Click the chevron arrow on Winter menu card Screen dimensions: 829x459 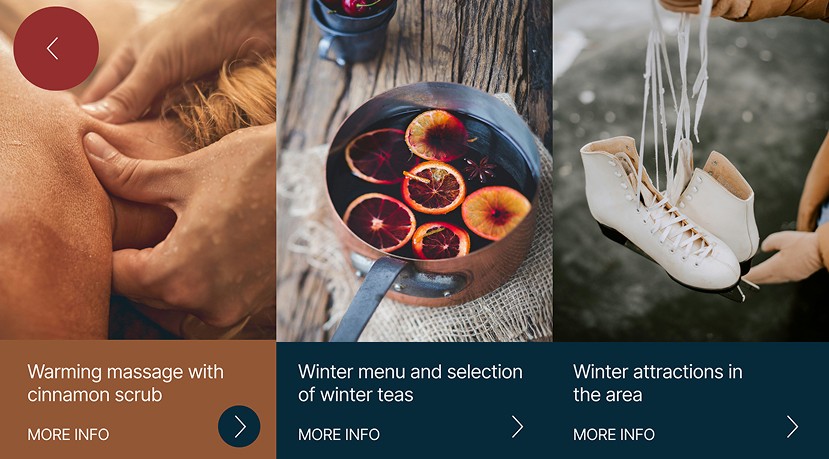coord(517,427)
